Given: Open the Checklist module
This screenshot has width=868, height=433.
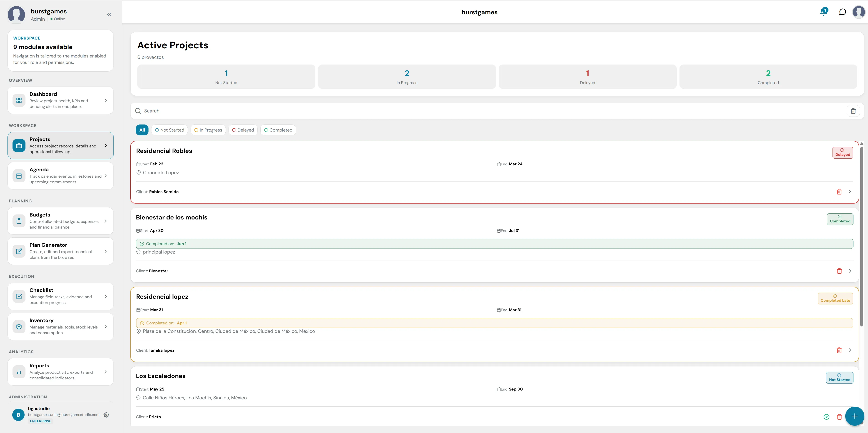Looking at the screenshot, I should 61,296.
